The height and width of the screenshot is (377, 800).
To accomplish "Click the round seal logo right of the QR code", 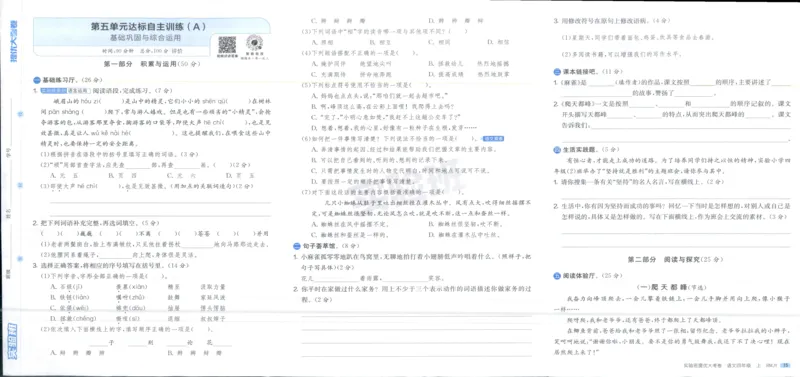I will pos(254,42).
